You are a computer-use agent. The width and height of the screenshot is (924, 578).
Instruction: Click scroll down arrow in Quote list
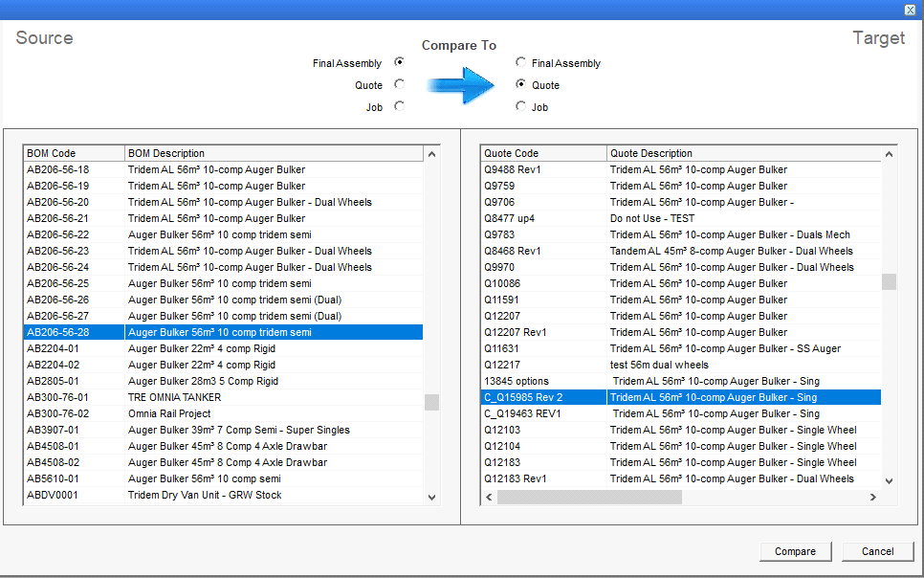(x=889, y=480)
